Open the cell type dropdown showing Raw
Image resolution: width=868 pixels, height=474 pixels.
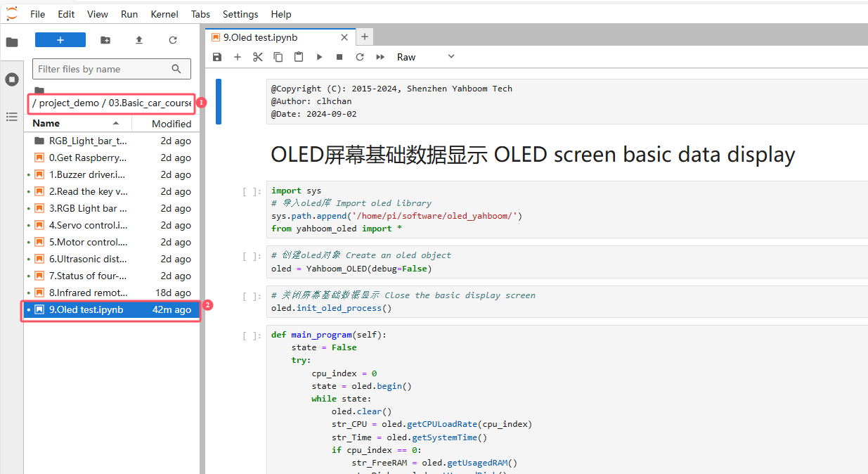point(426,57)
